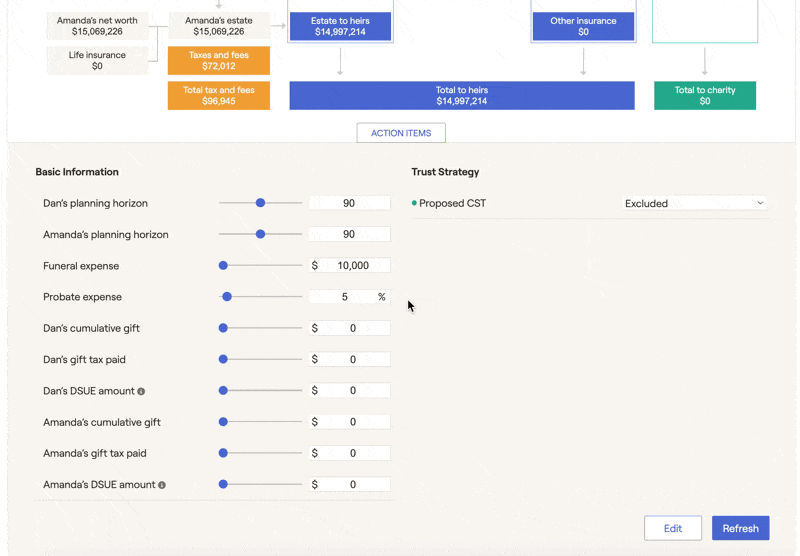The image size is (800, 556).
Task: Select the Total to charity box
Action: coord(705,95)
